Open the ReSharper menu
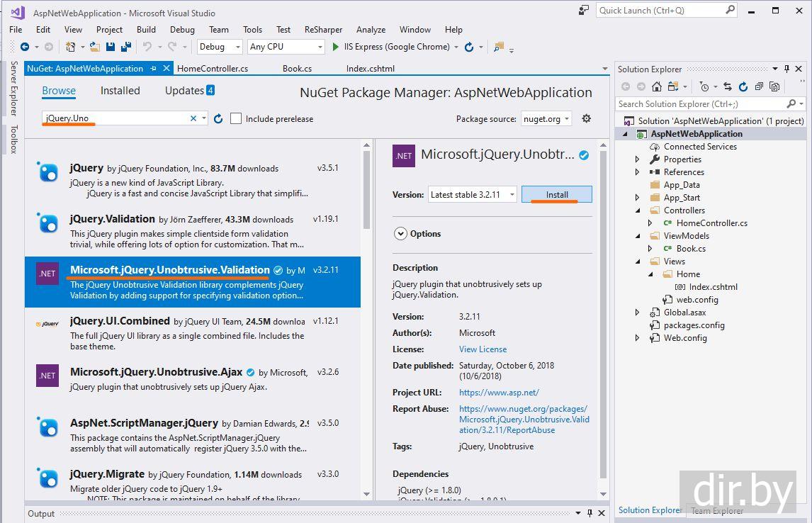This screenshot has height=523, width=812. coord(323,30)
